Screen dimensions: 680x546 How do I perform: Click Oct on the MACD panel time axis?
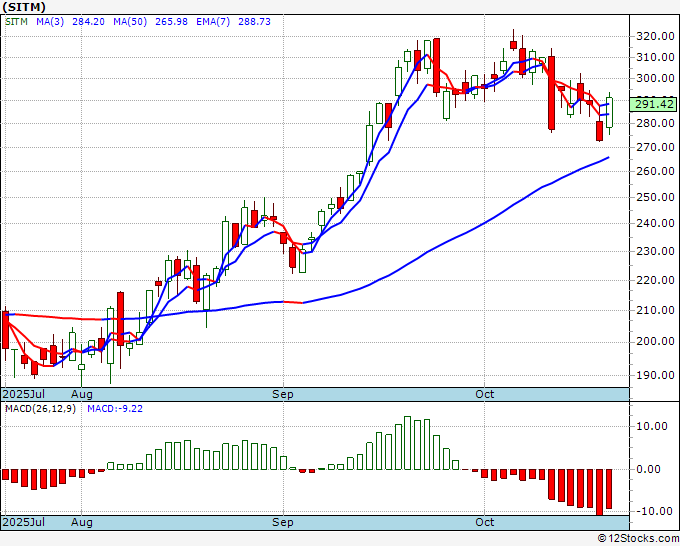(484, 522)
